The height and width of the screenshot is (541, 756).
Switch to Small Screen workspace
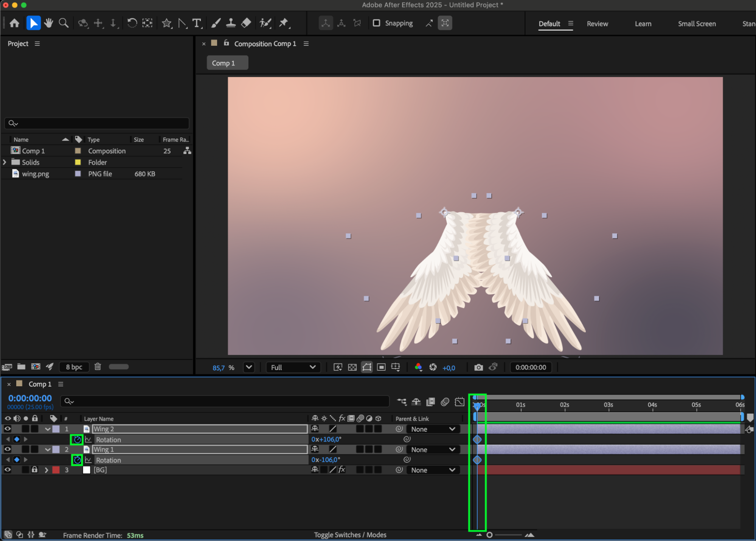tap(697, 24)
